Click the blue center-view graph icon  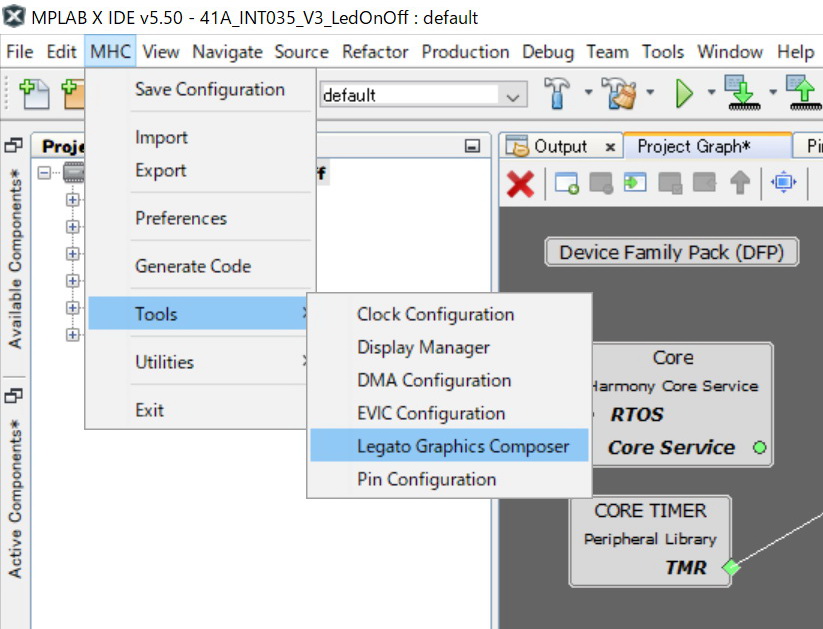pyautogui.click(x=783, y=184)
